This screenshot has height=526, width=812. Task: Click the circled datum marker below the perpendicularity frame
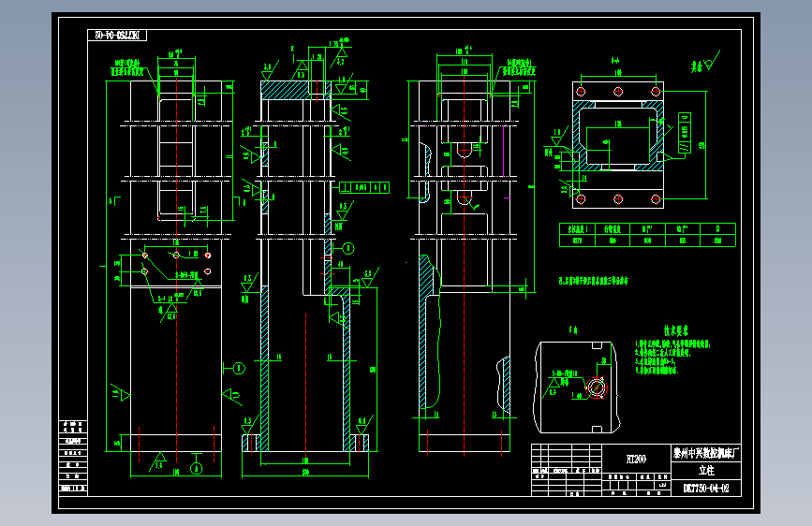click(348, 249)
